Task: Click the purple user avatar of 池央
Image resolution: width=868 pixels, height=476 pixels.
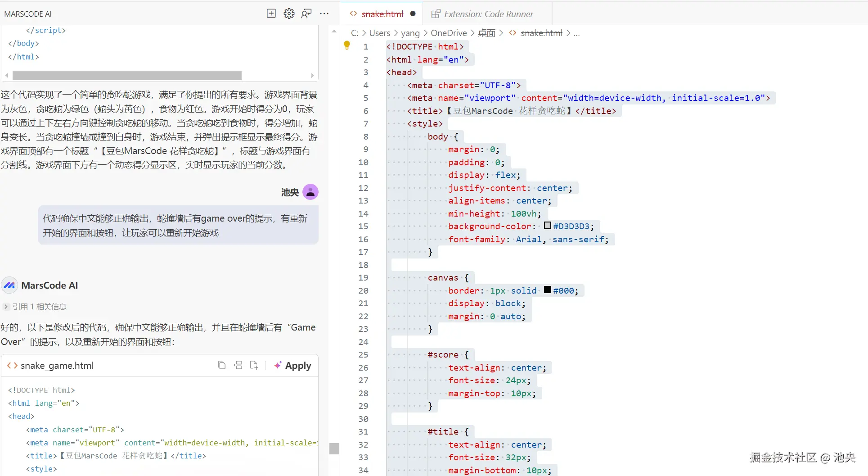Action: (x=310, y=192)
